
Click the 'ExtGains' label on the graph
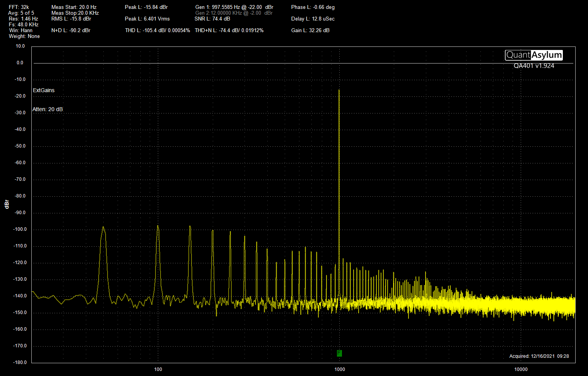(x=44, y=90)
